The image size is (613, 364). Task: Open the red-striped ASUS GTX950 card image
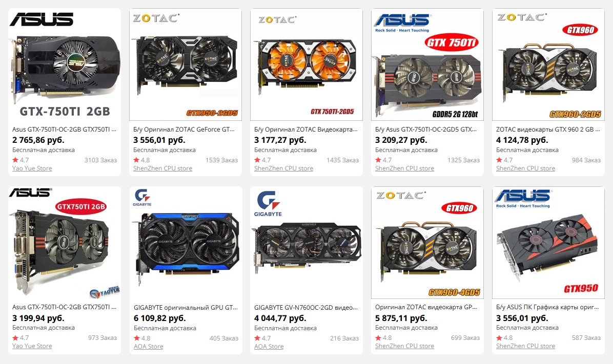tap(548, 243)
